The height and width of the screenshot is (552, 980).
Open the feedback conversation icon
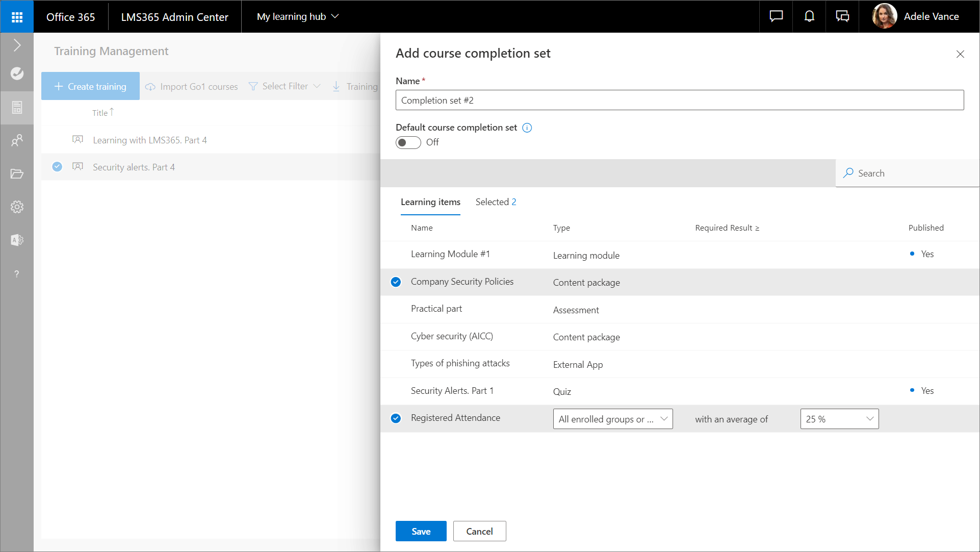point(842,17)
